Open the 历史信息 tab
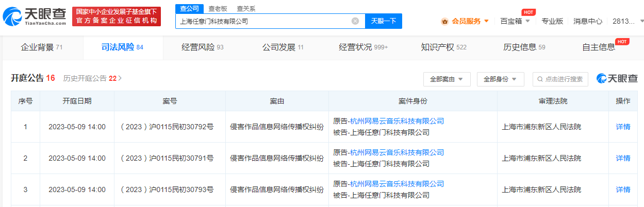Screen dimensions: 644x207 click(x=524, y=47)
